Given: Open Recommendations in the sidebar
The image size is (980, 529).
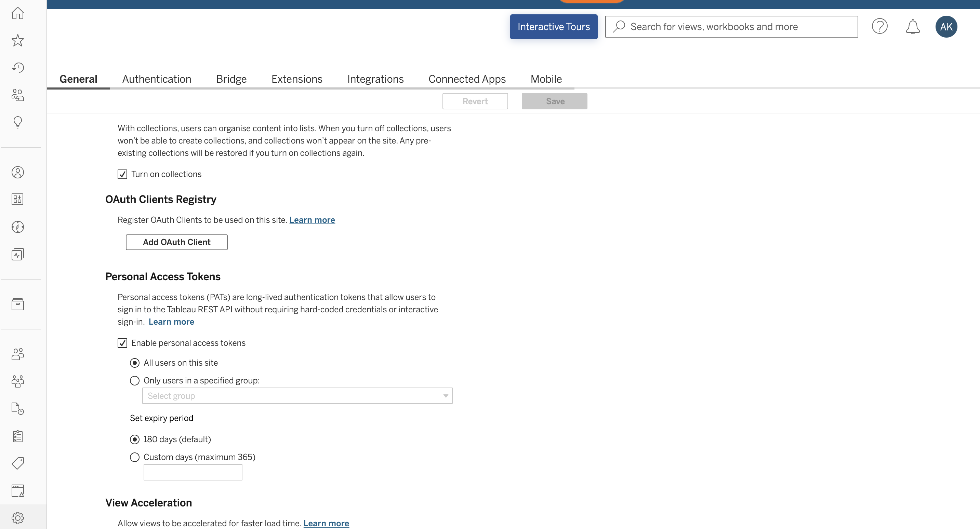Looking at the screenshot, I should [x=18, y=122].
